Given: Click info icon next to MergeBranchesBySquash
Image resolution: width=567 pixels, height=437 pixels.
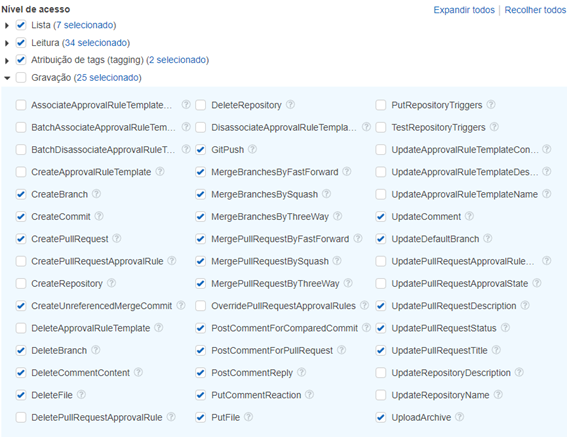Looking at the screenshot, I should pyautogui.click(x=326, y=194).
